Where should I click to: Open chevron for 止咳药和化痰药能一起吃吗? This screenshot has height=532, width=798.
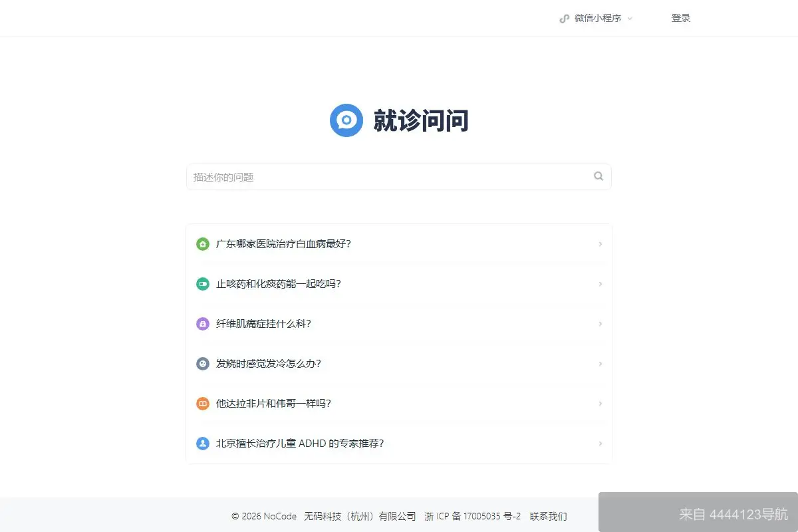[x=600, y=284]
